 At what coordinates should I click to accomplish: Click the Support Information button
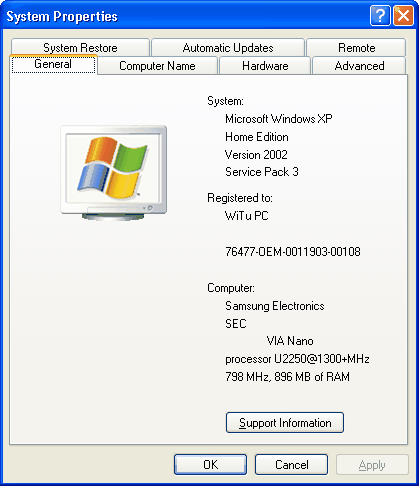285,423
